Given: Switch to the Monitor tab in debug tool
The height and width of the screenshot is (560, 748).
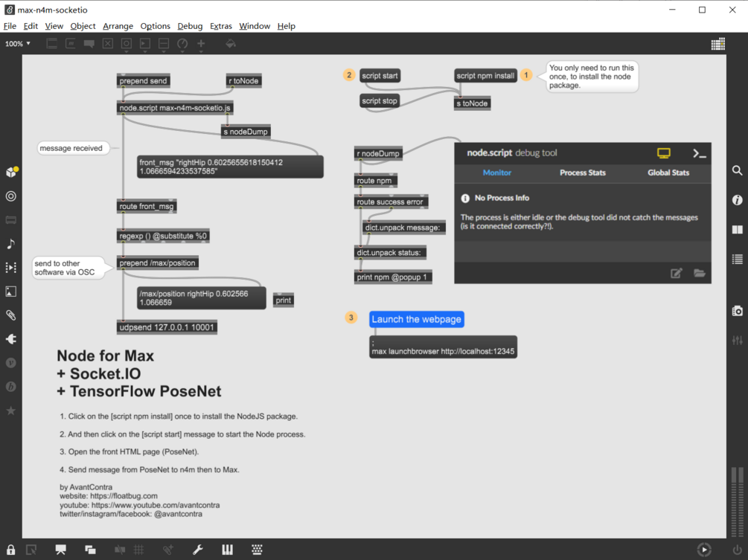Looking at the screenshot, I should (496, 173).
